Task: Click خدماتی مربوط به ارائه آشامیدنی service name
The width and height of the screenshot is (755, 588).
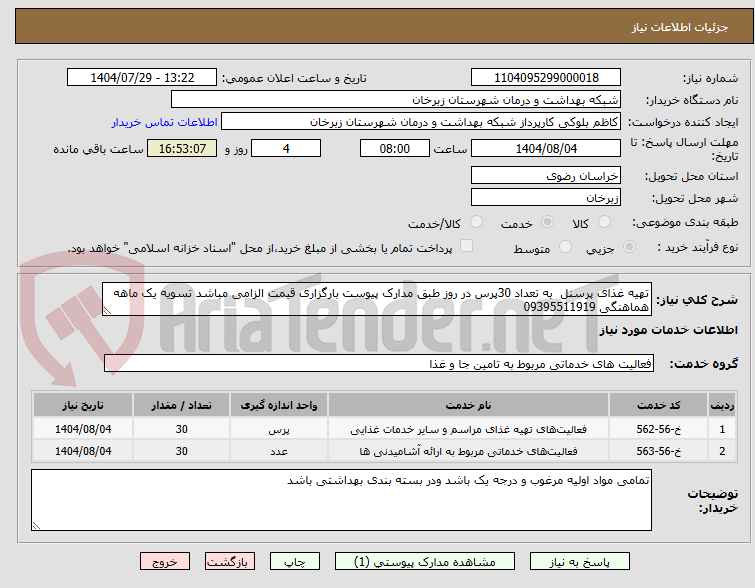Action: pyautogui.click(x=469, y=451)
